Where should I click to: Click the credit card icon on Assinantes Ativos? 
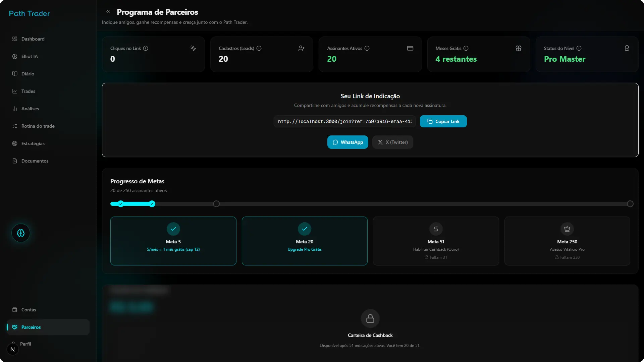tap(410, 48)
